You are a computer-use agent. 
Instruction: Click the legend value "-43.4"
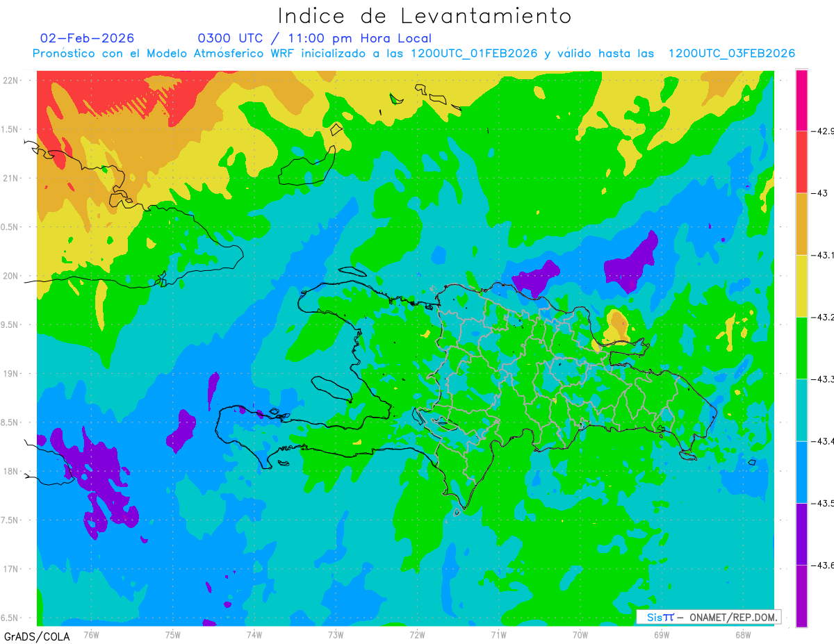(x=824, y=441)
